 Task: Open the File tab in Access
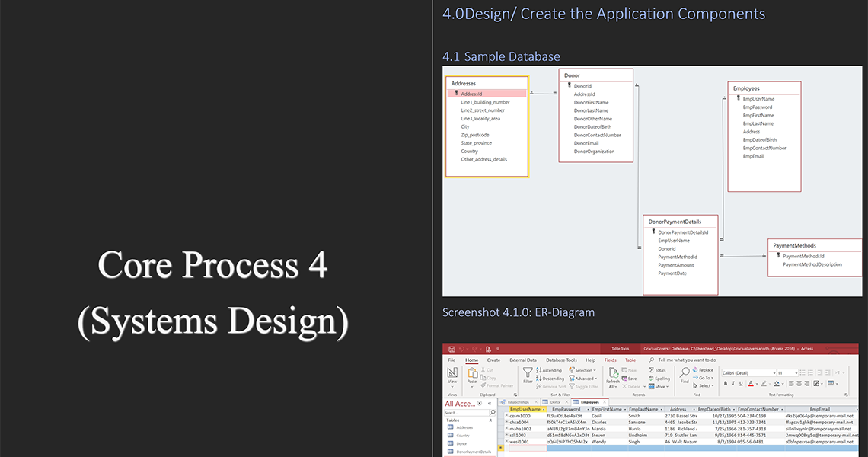(452, 360)
